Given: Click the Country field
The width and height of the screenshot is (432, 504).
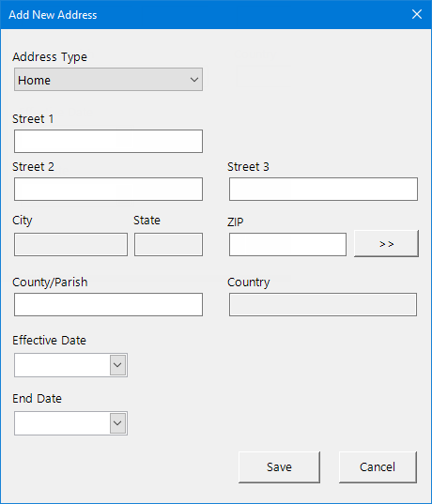Looking at the screenshot, I should [323, 304].
